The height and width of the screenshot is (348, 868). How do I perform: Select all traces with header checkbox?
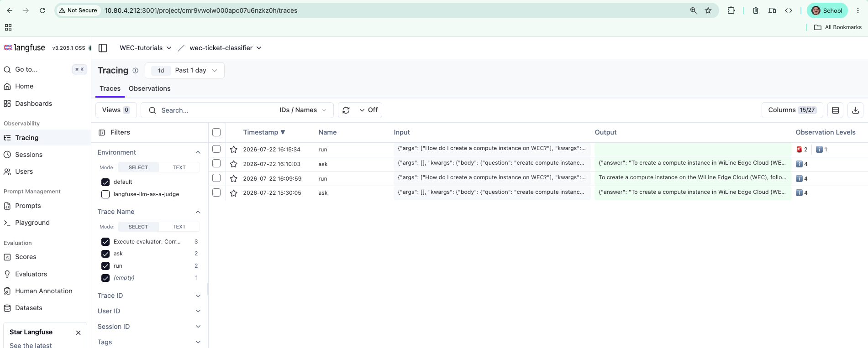pos(216,132)
